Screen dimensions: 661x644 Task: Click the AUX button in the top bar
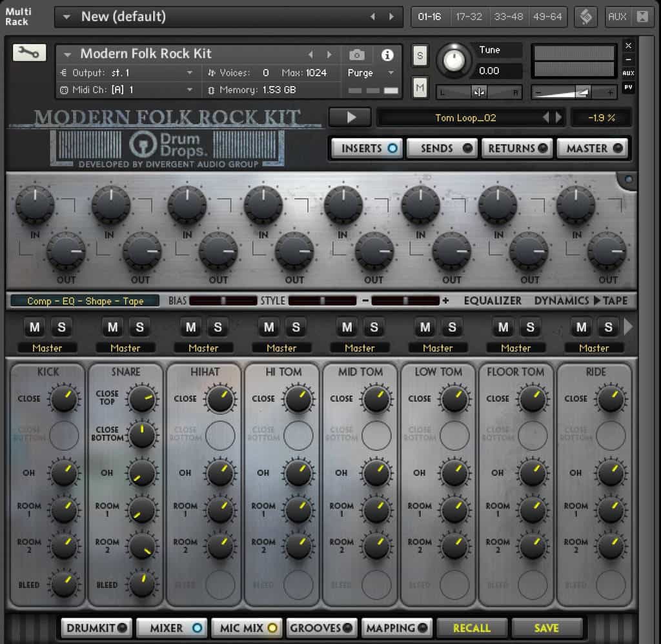pos(617,17)
